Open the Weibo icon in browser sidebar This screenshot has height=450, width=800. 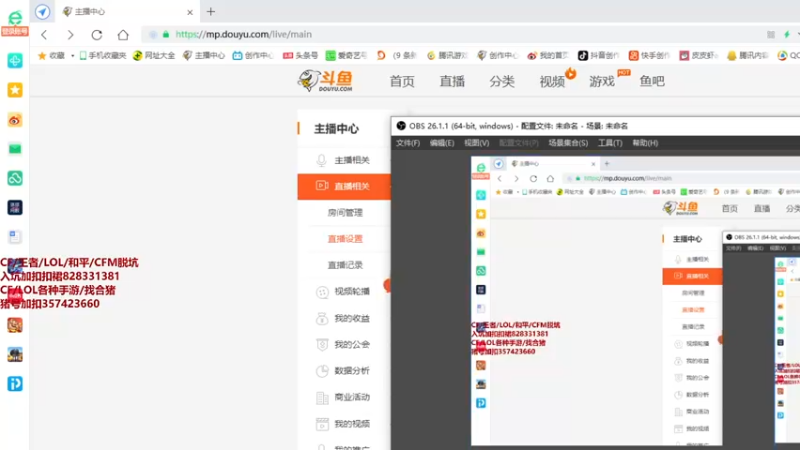click(15, 120)
